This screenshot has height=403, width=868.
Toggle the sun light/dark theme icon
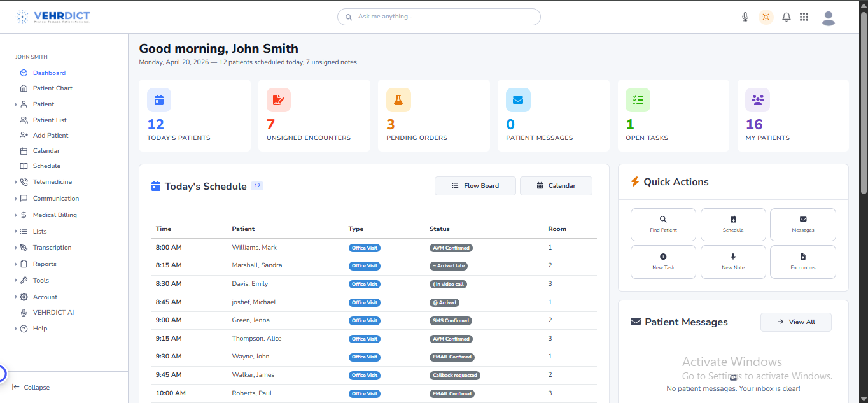click(766, 17)
